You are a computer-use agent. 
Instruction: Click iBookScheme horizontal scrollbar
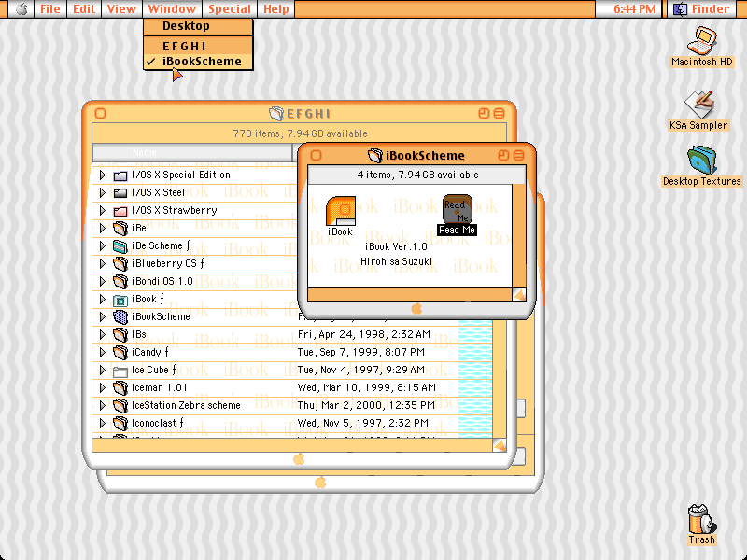tap(410, 295)
